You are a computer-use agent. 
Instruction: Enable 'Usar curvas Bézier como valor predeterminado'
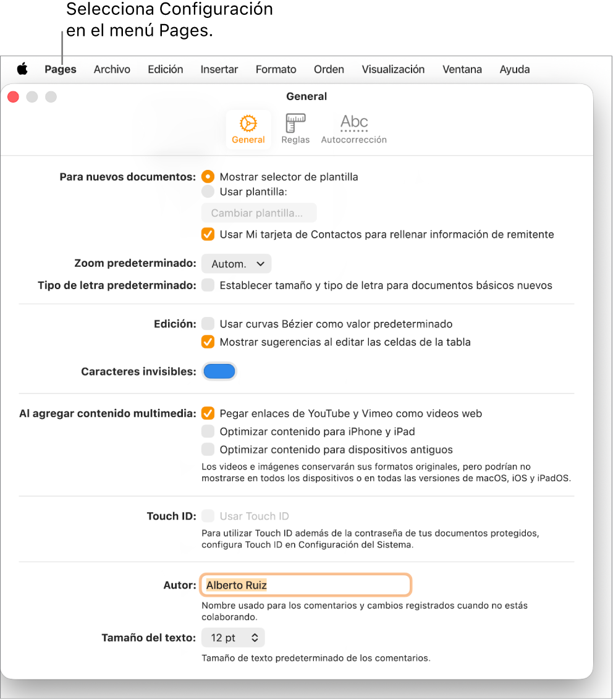[208, 323]
